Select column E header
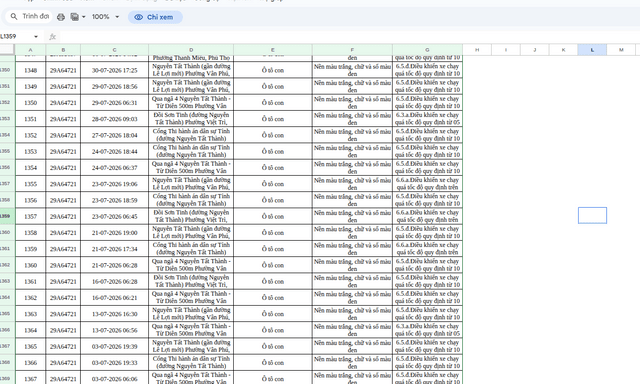Image resolution: width=640 pixels, height=384 pixels. pos(273,50)
